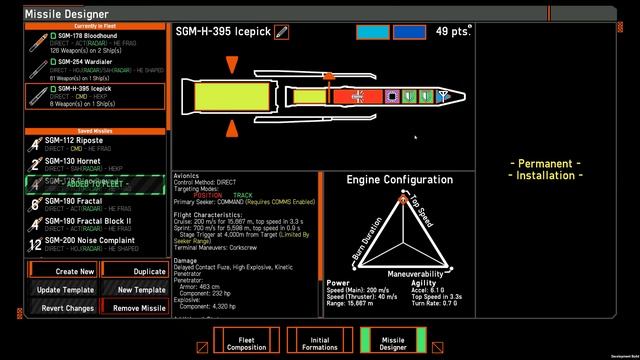Click the arrow icon left of Fleet Composition

click(x=202, y=347)
